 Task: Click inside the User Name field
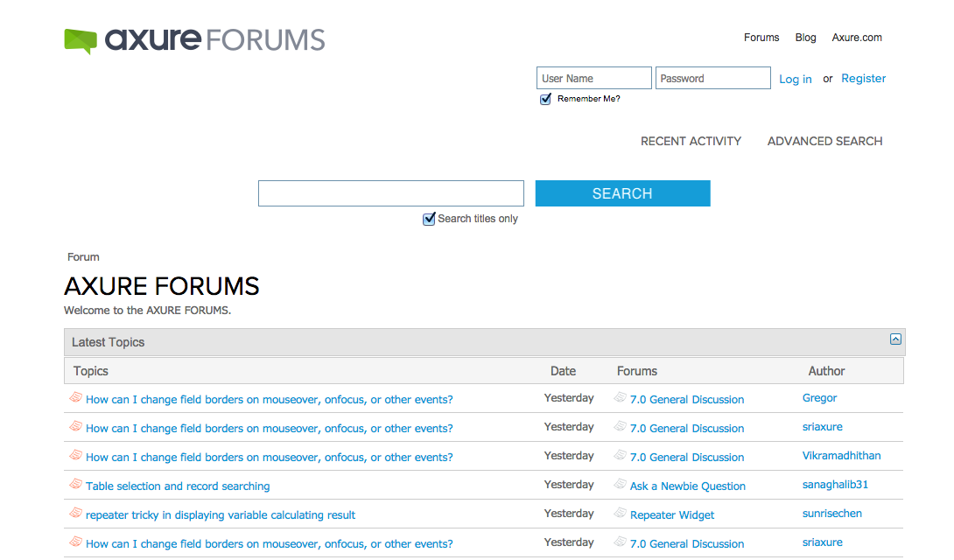(x=593, y=78)
